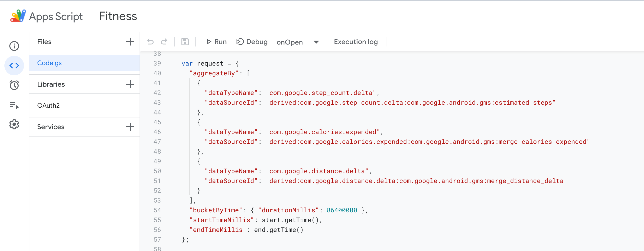Click the "endTimeMillis" key

click(x=218, y=230)
